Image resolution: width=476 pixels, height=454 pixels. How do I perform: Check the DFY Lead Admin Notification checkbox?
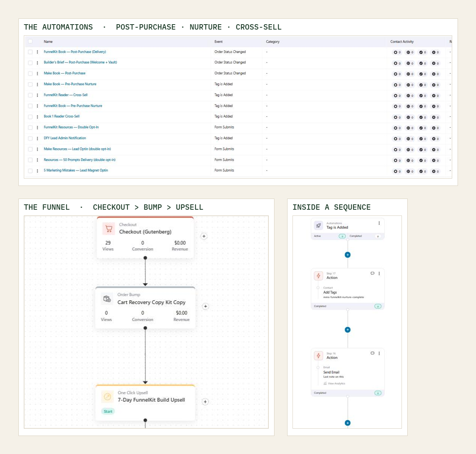click(x=30, y=138)
